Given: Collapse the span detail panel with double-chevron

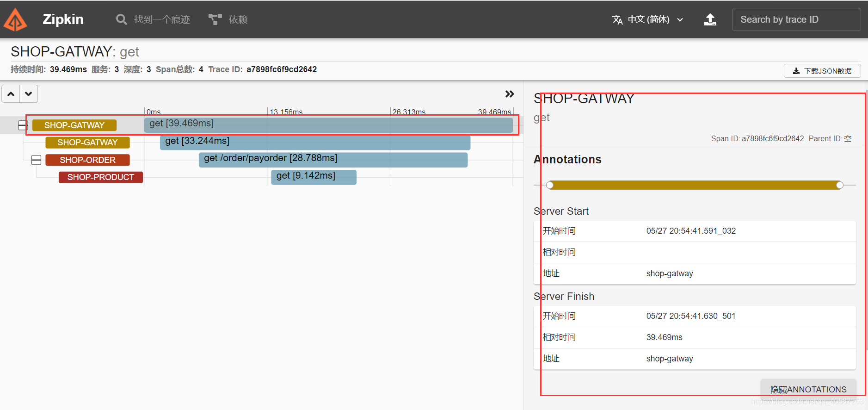Looking at the screenshot, I should point(510,94).
